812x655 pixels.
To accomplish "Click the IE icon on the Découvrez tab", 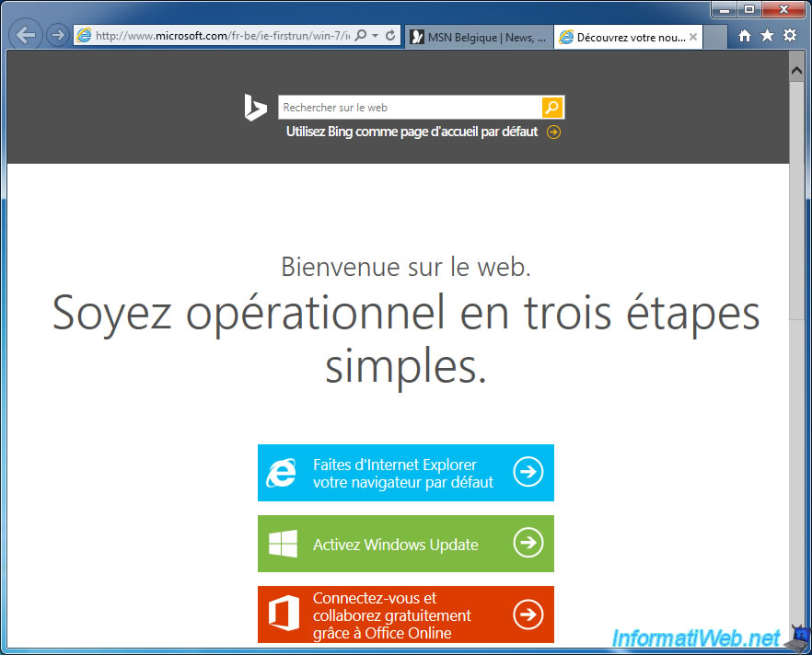I will pyautogui.click(x=566, y=37).
